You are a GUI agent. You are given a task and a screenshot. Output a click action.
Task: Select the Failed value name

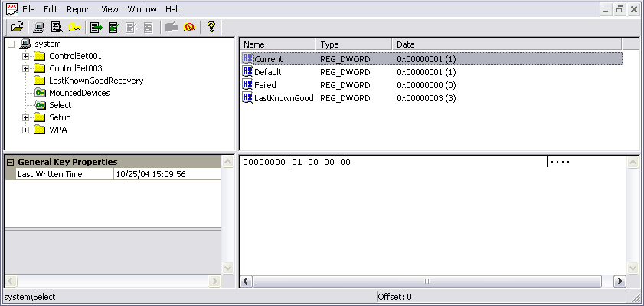(x=265, y=85)
